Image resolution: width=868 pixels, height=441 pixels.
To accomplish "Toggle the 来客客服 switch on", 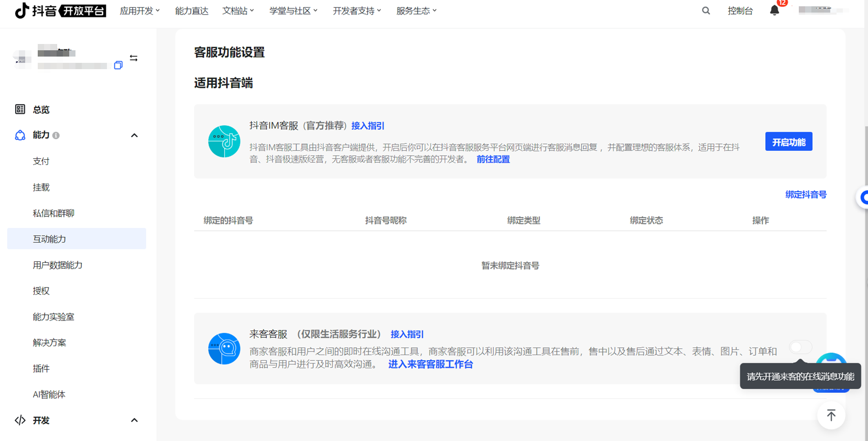I will tap(800, 347).
